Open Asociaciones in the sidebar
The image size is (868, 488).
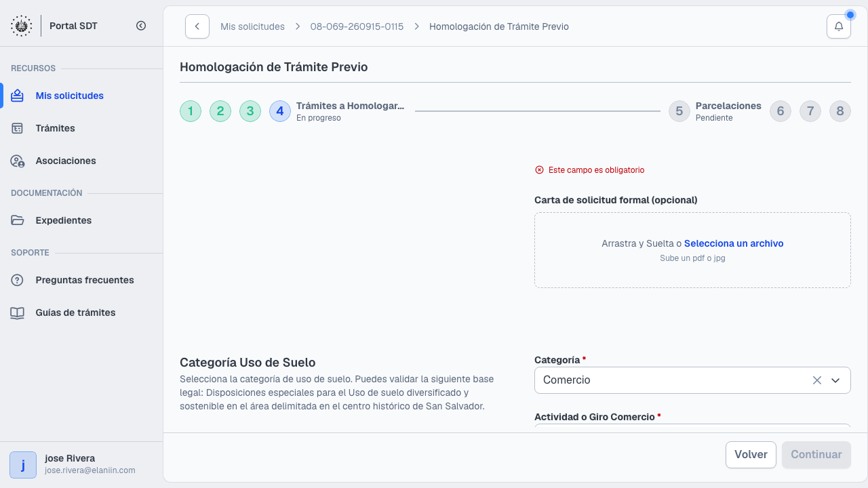click(x=81, y=161)
